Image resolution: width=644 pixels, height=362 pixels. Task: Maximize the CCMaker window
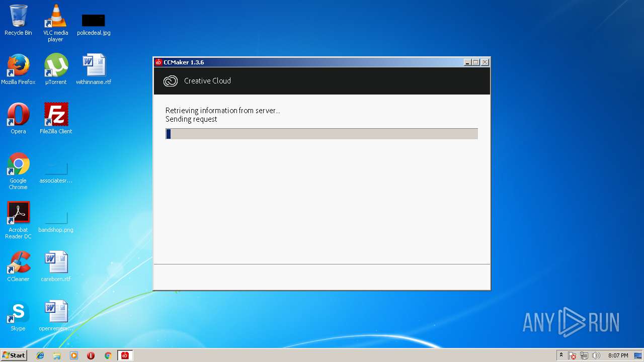pos(476,62)
